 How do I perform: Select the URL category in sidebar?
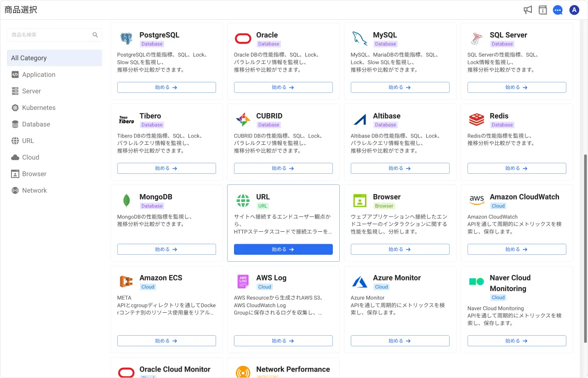[x=54, y=141]
